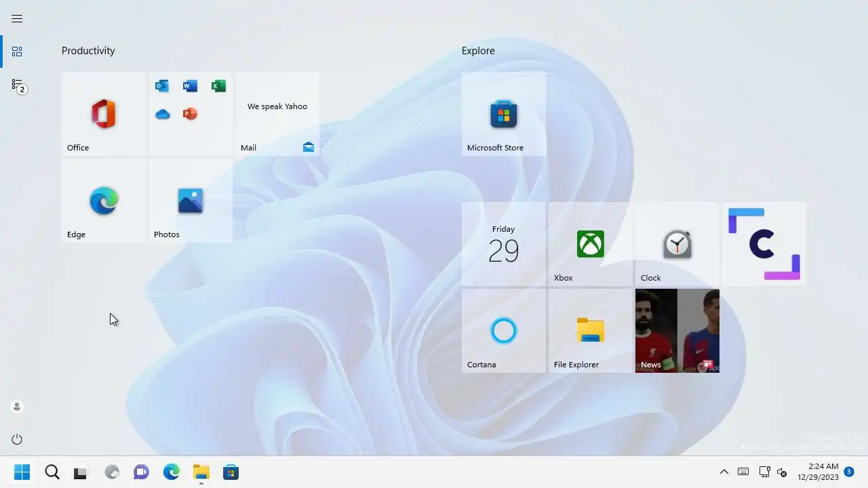868x488 pixels.
Task: Open the touch keyboard tray icon
Action: click(x=743, y=472)
